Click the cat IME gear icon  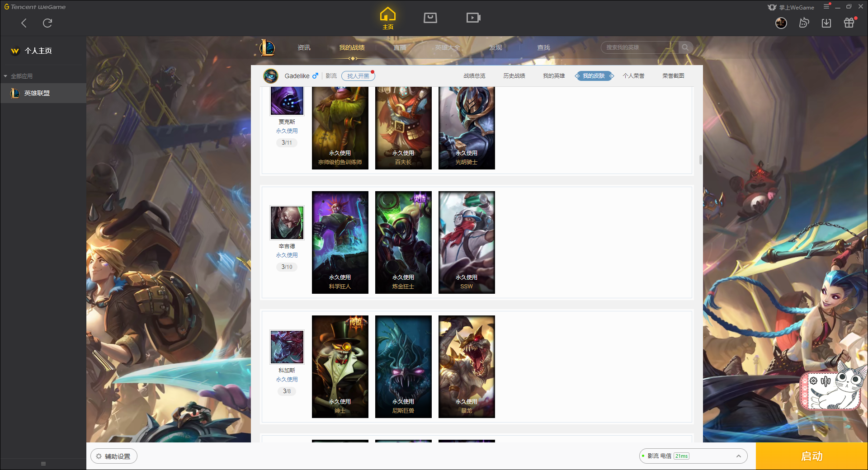click(x=813, y=381)
